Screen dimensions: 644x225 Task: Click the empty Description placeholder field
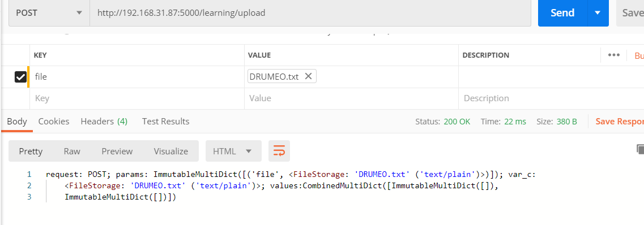tap(551, 98)
